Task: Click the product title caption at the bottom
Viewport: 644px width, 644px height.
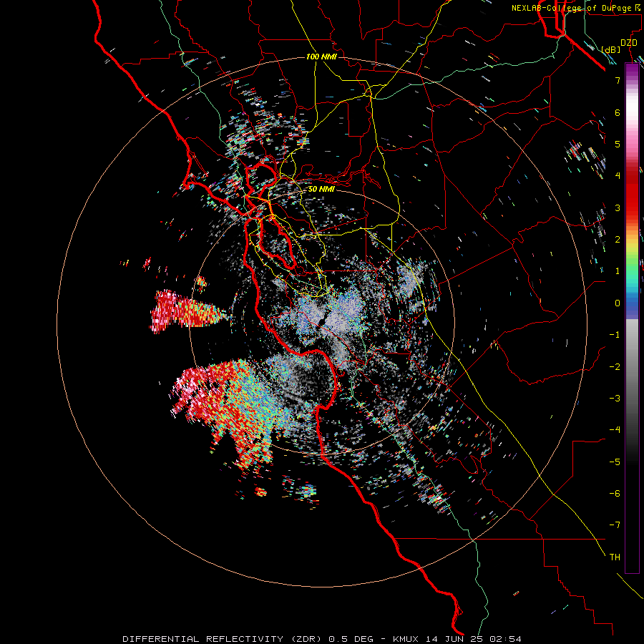Action: click(x=322, y=639)
